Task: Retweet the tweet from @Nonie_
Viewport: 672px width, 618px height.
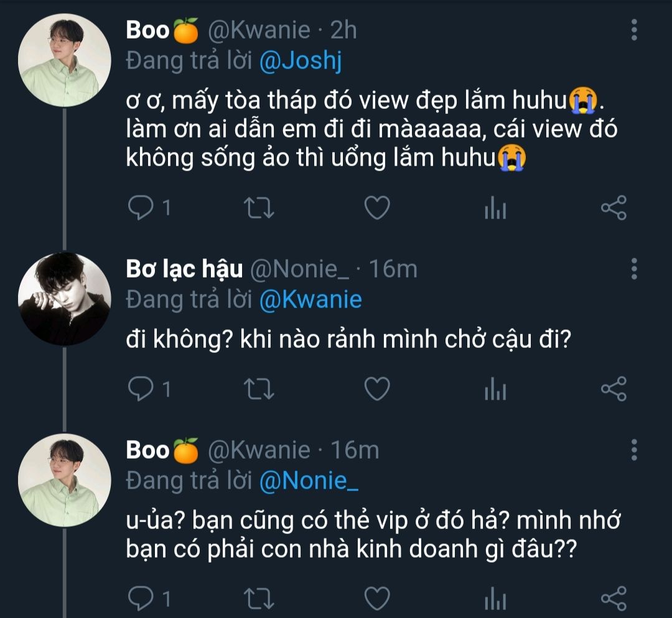Action: click(x=258, y=389)
